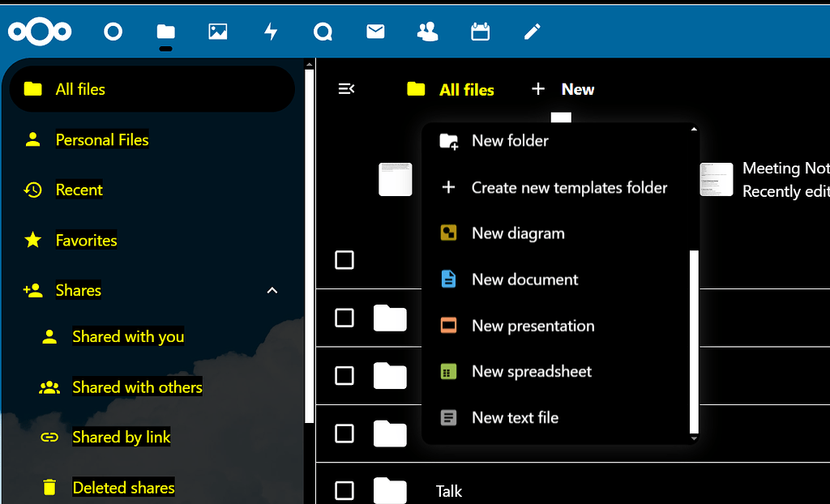Viewport: 830px width, 504px height.
Task: Open Shared with you
Action: pyautogui.click(x=128, y=337)
